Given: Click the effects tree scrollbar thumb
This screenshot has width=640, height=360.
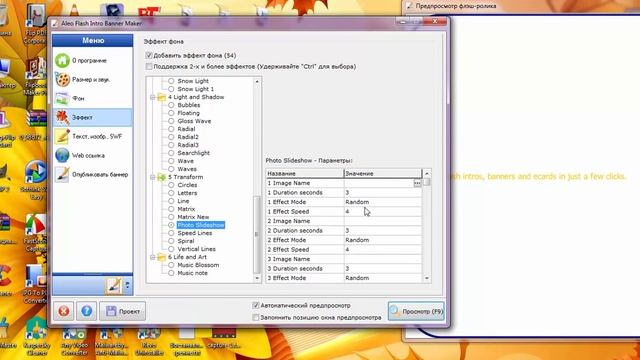Looking at the screenshot, I should [257, 234].
